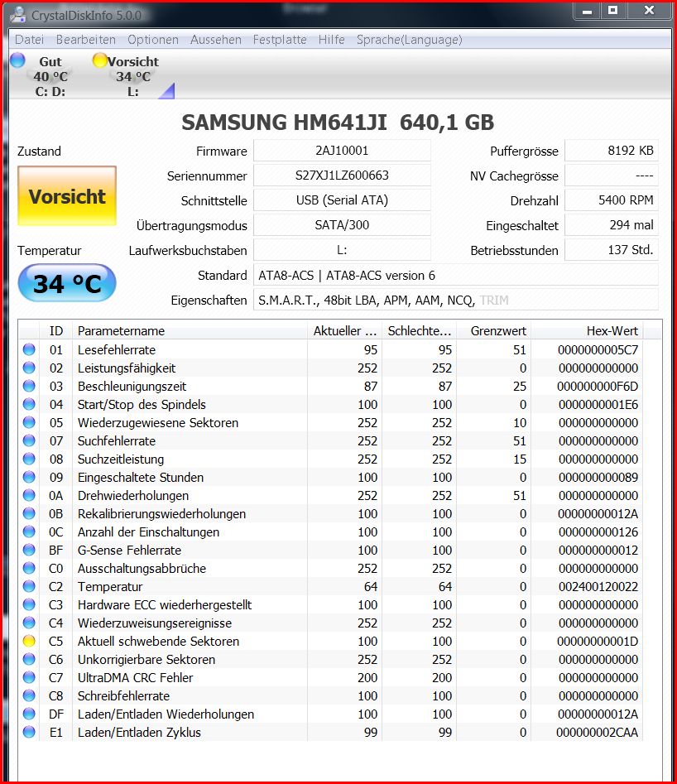Open the Bearbeiten menu
The height and width of the screenshot is (784, 677).
(x=86, y=40)
